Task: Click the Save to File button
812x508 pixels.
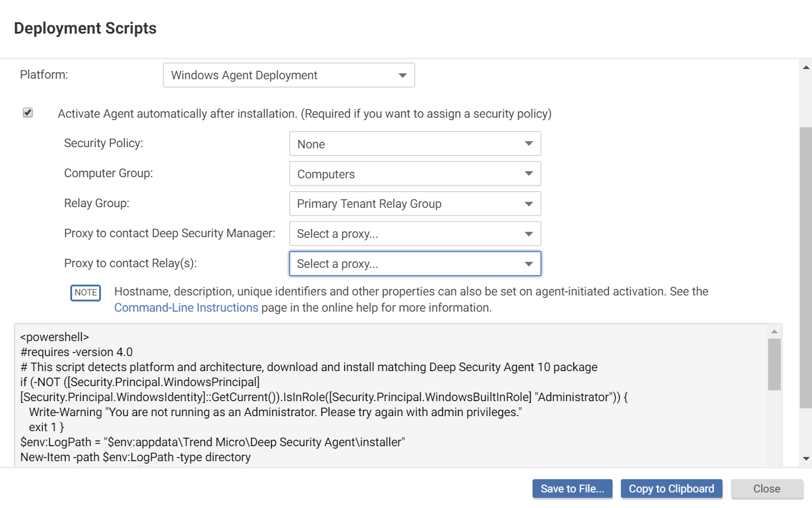Action: point(572,489)
